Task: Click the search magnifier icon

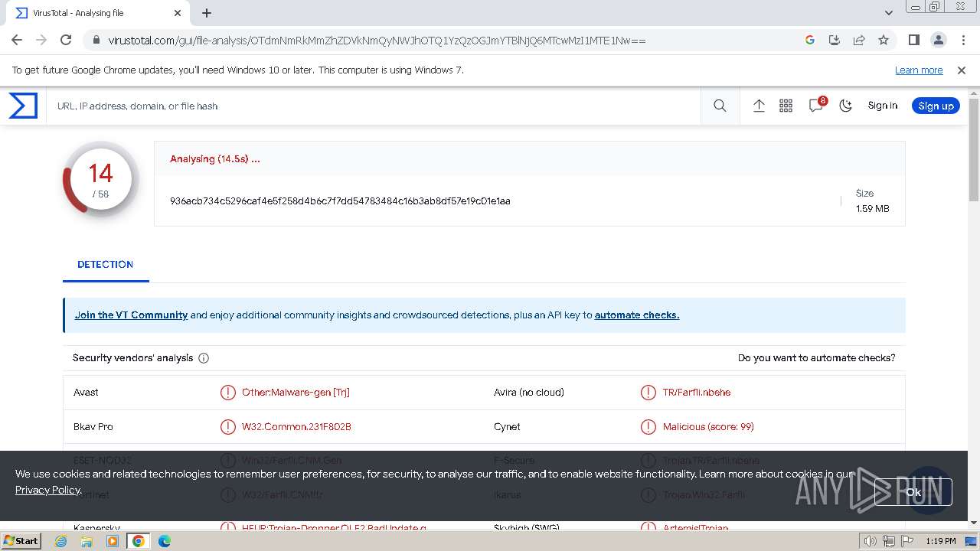Action: click(x=720, y=106)
